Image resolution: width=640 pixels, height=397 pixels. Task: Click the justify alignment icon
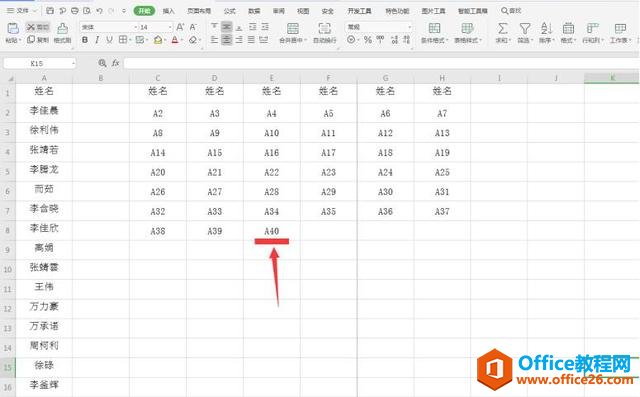point(251,40)
